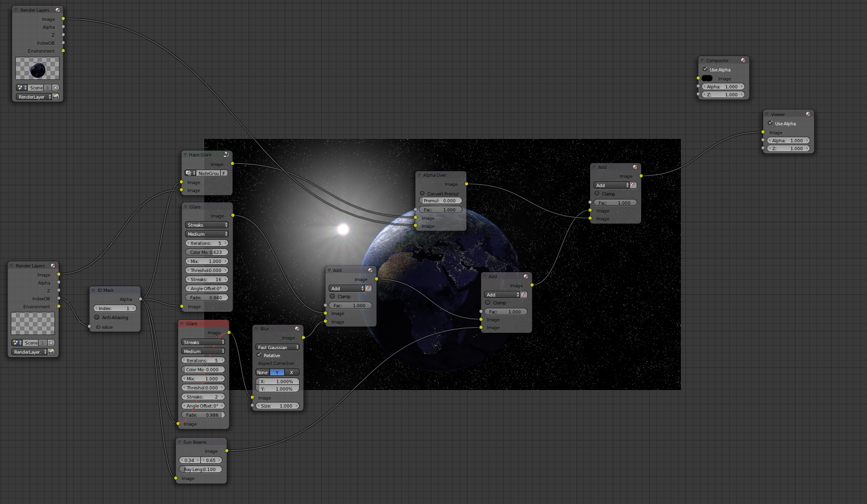The width and height of the screenshot is (867, 504).
Task: Click Ray Leng 0.100 field in Sun Beams node
Action: (200, 469)
